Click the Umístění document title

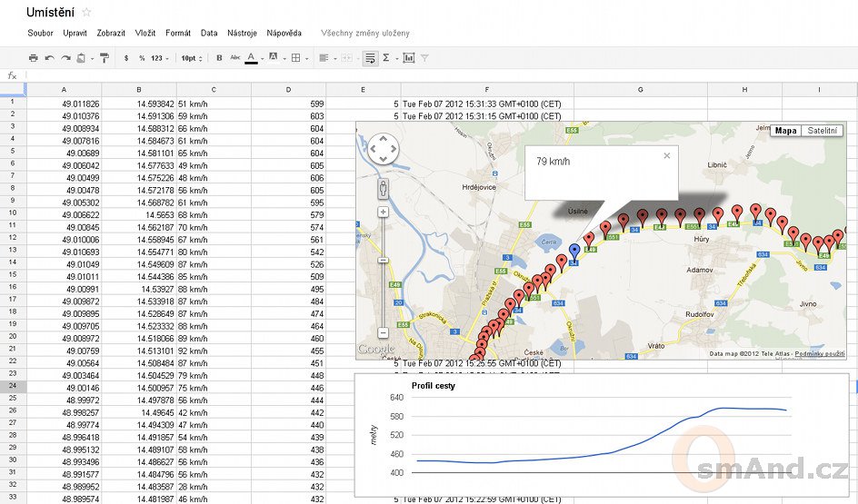(x=50, y=12)
